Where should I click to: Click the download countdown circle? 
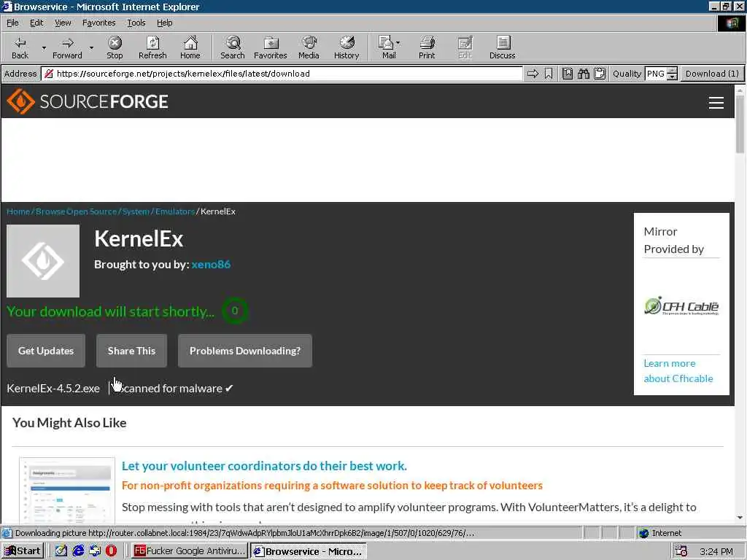click(x=235, y=311)
